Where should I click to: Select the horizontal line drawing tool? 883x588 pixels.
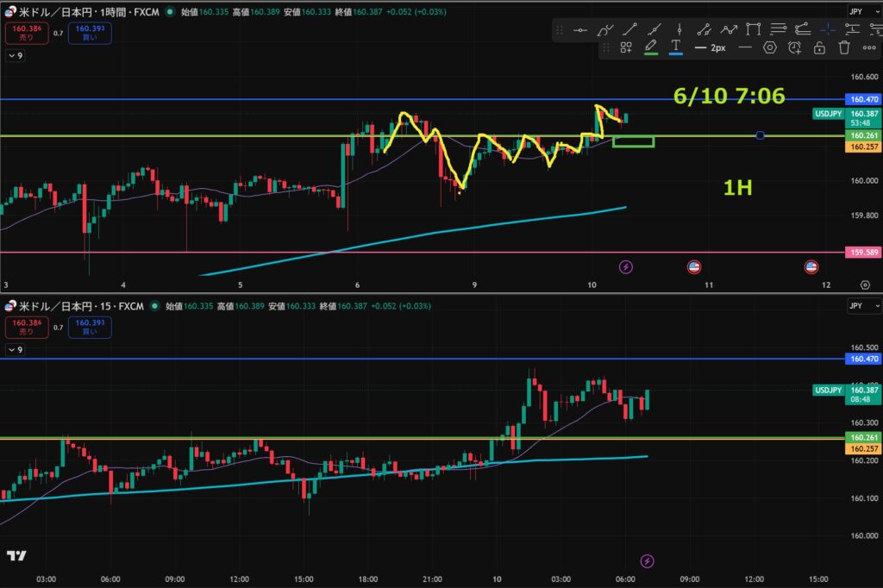point(580,30)
